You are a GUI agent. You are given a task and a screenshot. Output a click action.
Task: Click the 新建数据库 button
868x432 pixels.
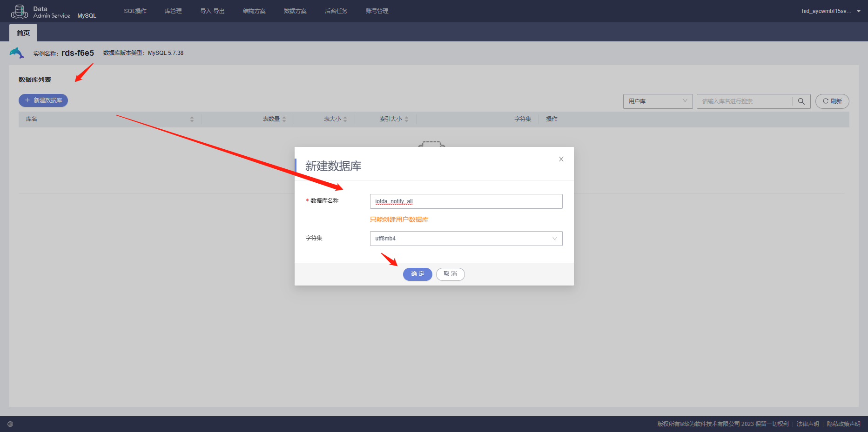coord(43,100)
